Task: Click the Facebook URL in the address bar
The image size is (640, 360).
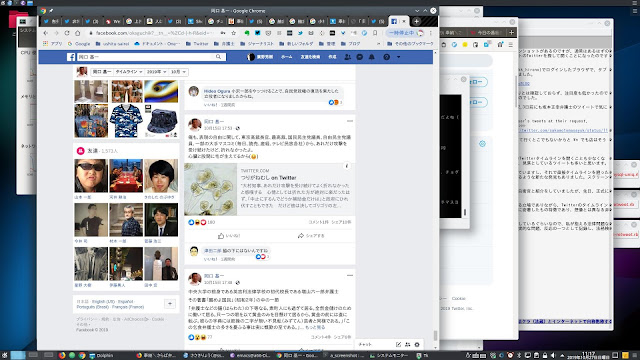Action: [154, 33]
